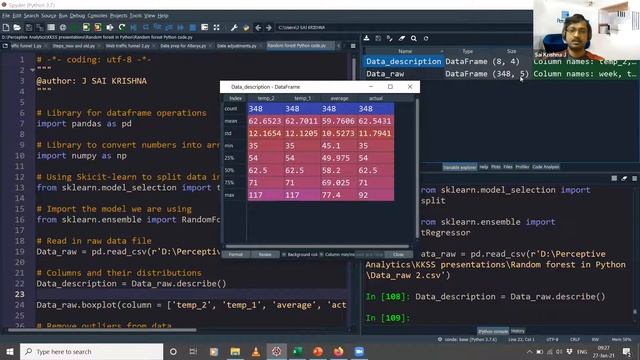This screenshot has width=640, height=360.
Task: Click the temp_2 column header
Action: pos(266,98)
